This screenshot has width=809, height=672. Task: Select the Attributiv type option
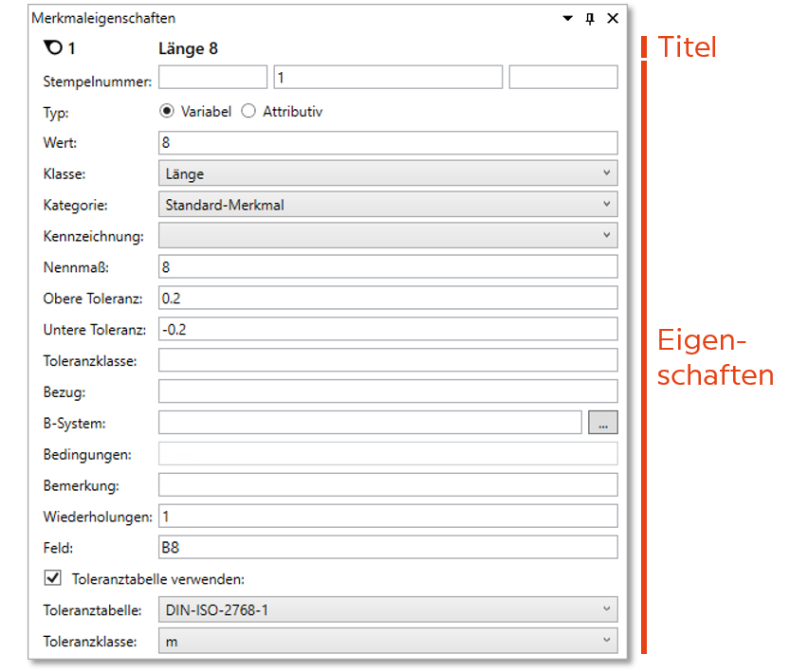point(248,111)
